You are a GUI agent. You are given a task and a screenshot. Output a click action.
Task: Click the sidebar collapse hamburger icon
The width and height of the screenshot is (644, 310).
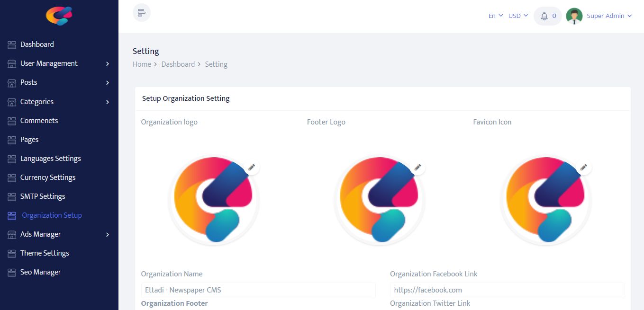click(141, 13)
